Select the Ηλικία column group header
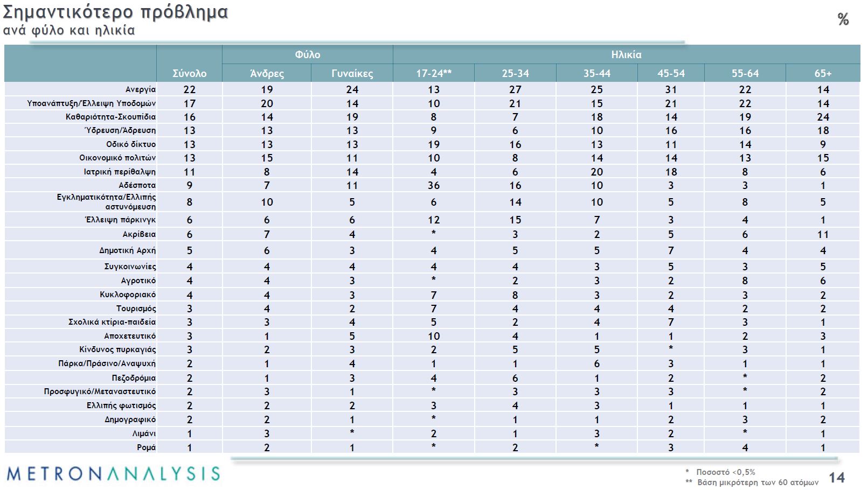The height and width of the screenshot is (490, 868). 626,54
